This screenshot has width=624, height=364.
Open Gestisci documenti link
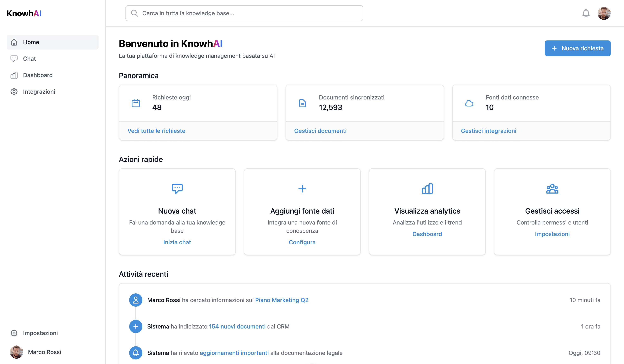pos(320,131)
